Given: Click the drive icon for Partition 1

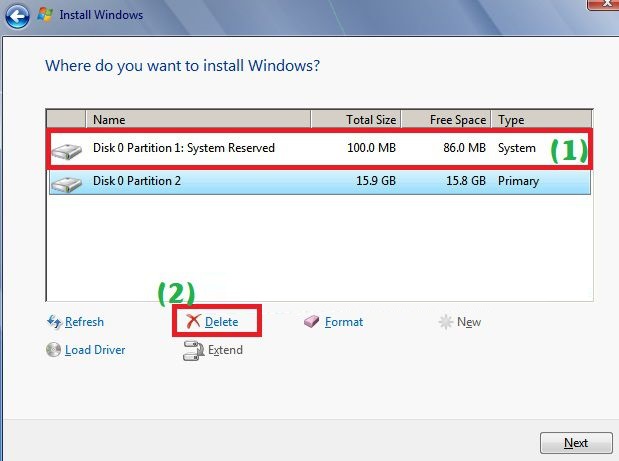Looking at the screenshot, I should pos(66,151).
